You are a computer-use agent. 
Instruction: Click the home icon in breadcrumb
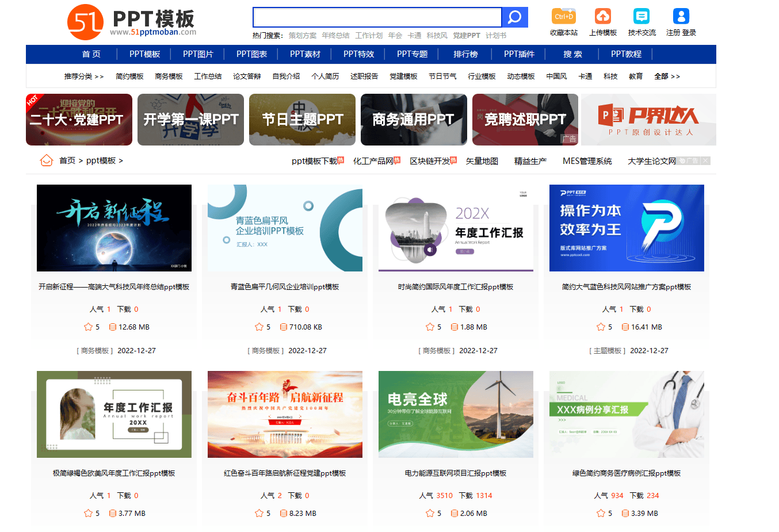pyautogui.click(x=46, y=160)
